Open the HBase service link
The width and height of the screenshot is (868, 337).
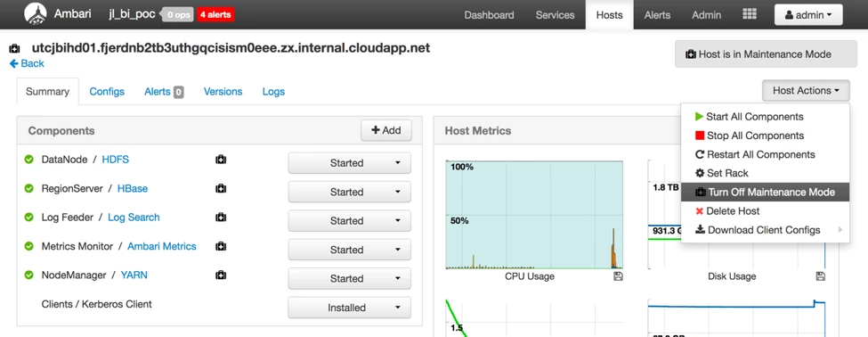coord(133,188)
